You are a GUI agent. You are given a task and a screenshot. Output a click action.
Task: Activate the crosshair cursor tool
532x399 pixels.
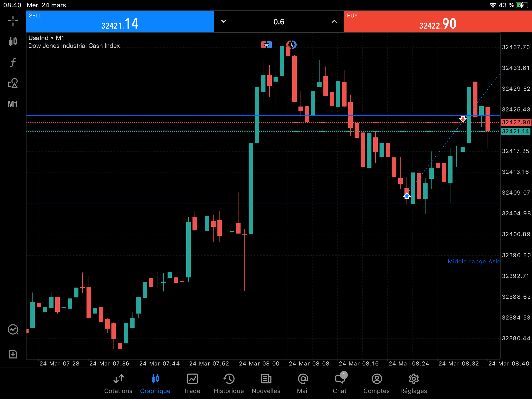tap(13, 21)
